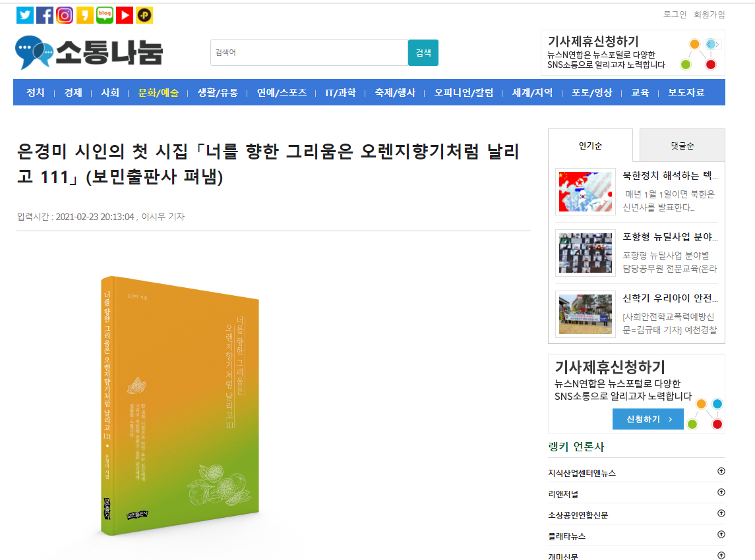
Task: Open the 보도자료 menu item
Action: 686,92
